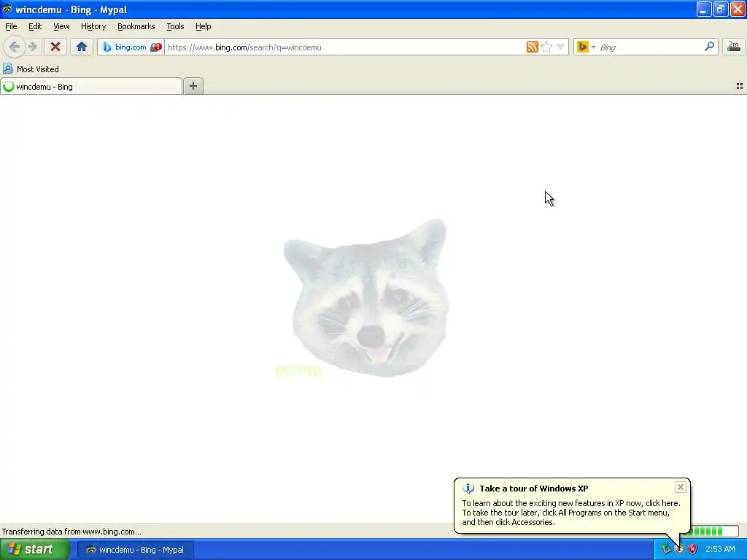Open the Home page button
The image size is (747, 560).
tap(82, 47)
